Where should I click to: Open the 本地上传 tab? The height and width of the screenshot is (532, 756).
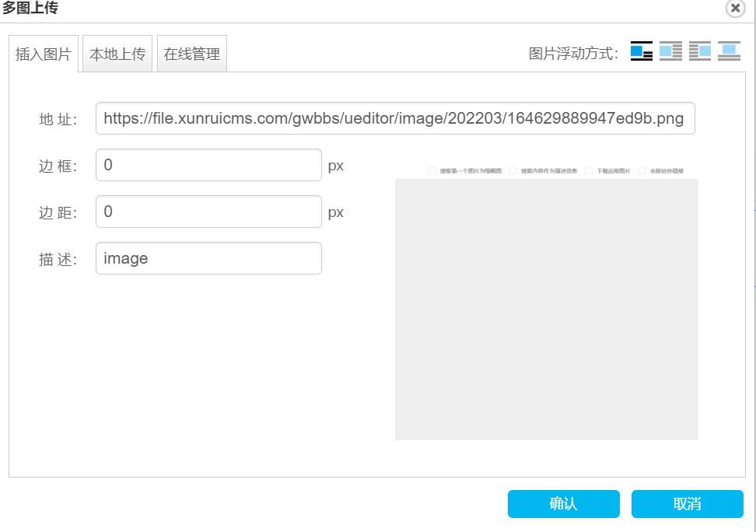[117, 54]
